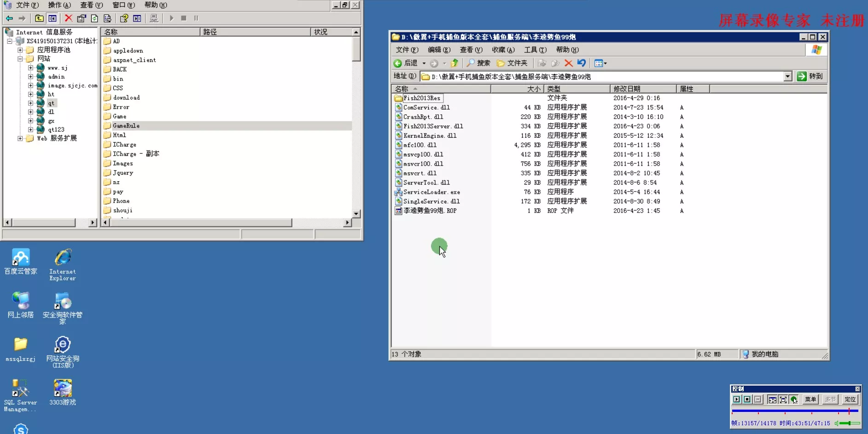Toggle the fullscreen icon in the control panel
This screenshot has width=868, height=434.
point(783,399)
